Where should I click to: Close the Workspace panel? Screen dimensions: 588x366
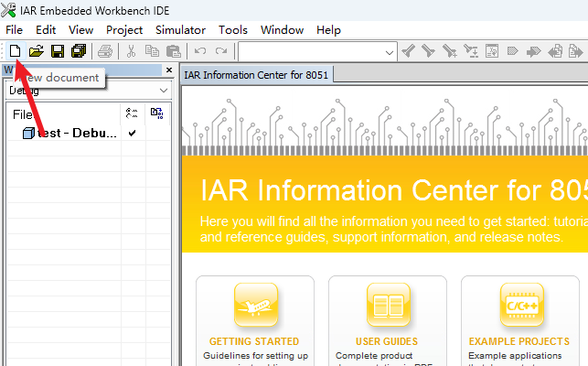click(x=169, y=70)
